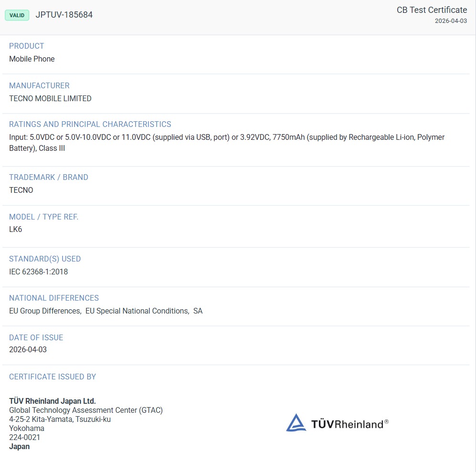Viewport: 476px width, 472px height.
Task: Click the CB Test Certificate title
Action: click(432, 10)
